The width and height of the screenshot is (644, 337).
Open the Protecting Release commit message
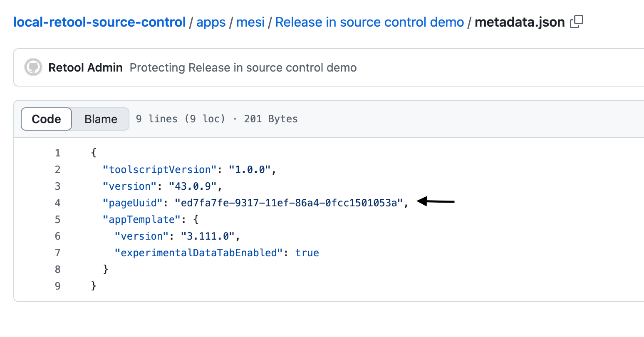click(x=243, y=67)
